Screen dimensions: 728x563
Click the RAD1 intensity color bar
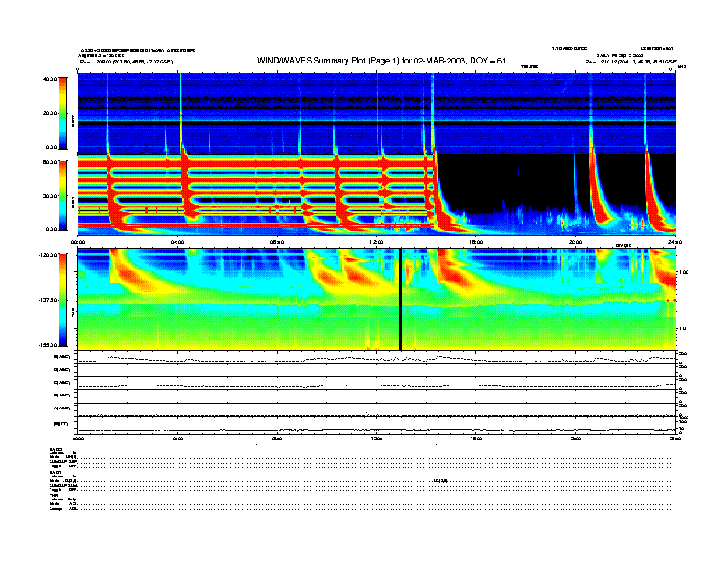point(63,196)
